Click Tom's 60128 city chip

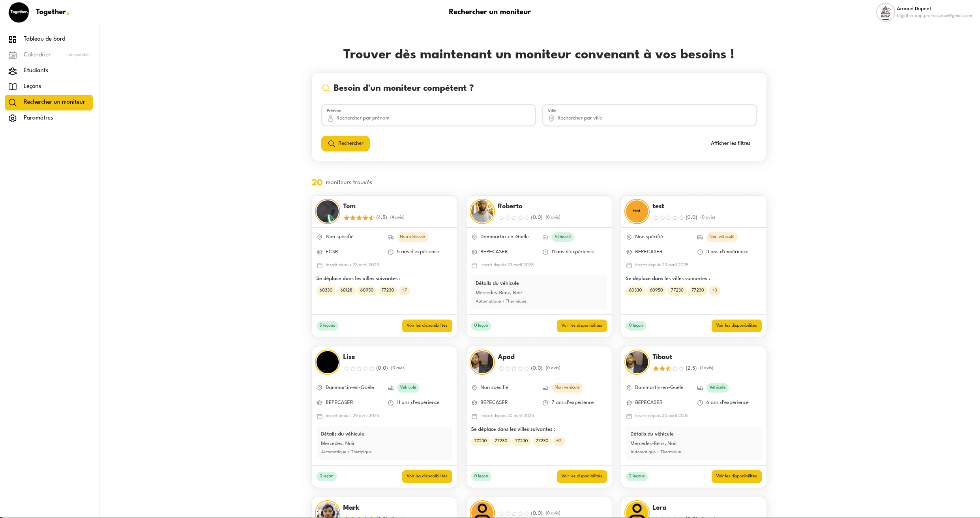tap(346, 290)
